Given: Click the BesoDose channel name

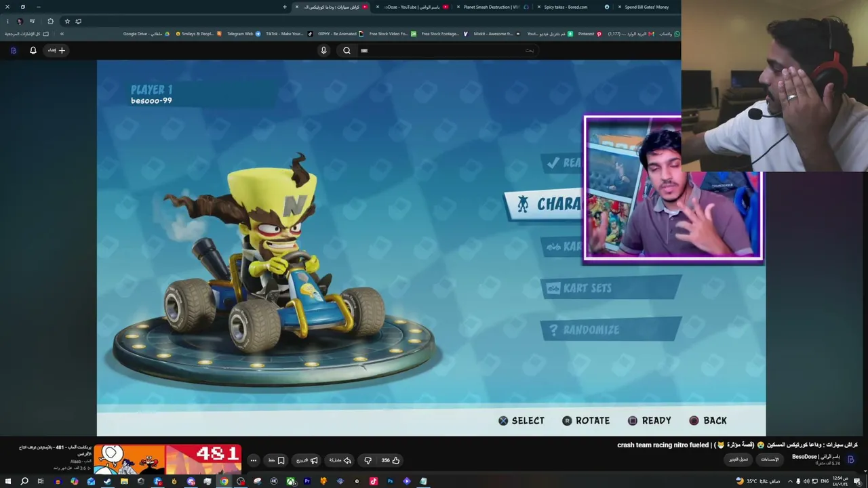Looking at the screenshot, I should point(816,457).
